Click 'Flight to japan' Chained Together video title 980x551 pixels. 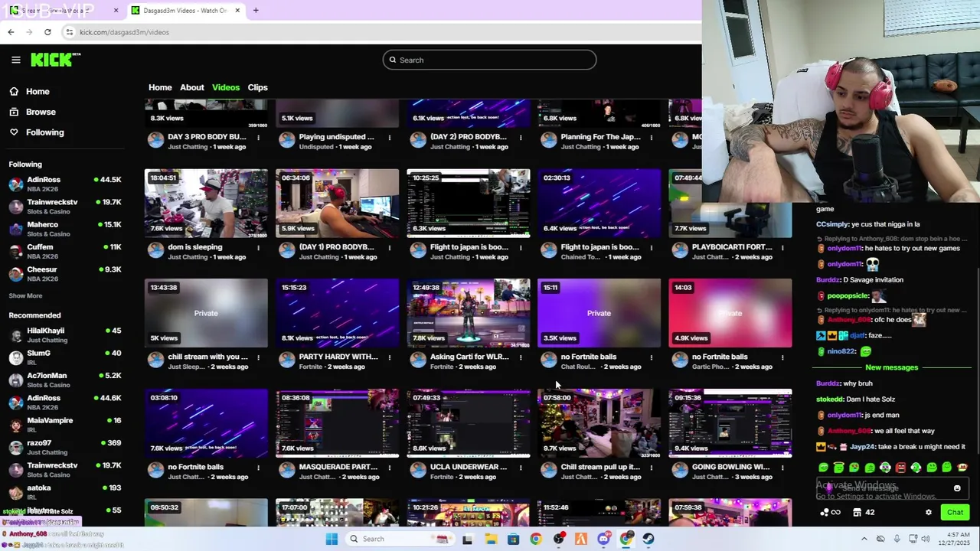600,247
